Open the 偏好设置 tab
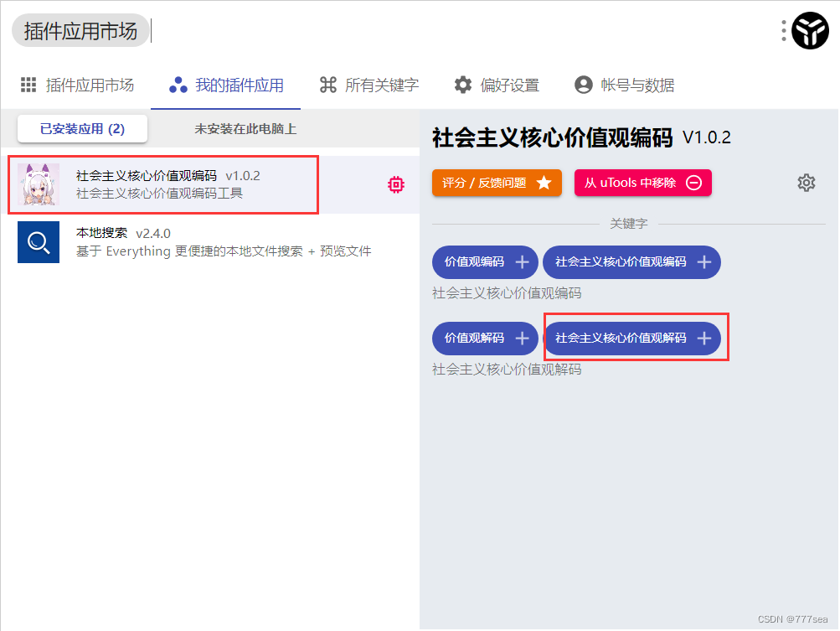Image resolution: width=840 pixels, height=631 pixels. coord(497,85)
